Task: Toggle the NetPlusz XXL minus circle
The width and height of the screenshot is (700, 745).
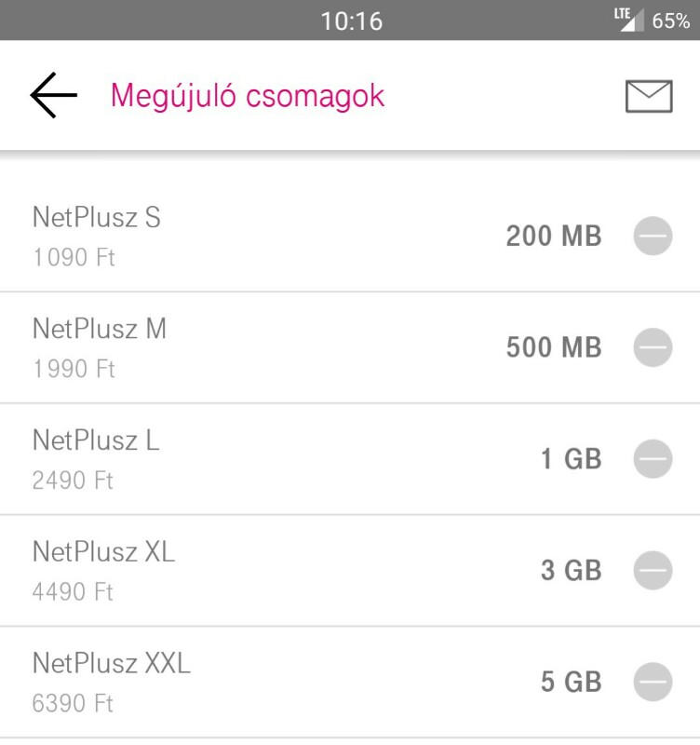Action: (x=653, y=682)
